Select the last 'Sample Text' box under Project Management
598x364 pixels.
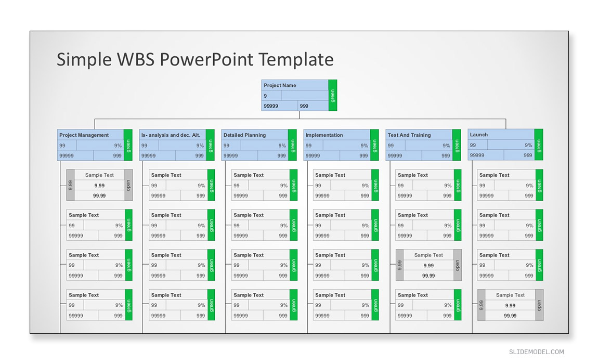99,305
